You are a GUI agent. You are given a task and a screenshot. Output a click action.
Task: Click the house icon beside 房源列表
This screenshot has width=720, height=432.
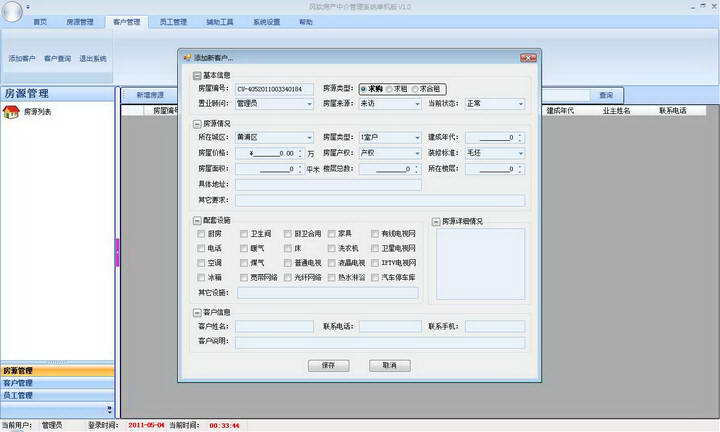click(x=11, y=112)
